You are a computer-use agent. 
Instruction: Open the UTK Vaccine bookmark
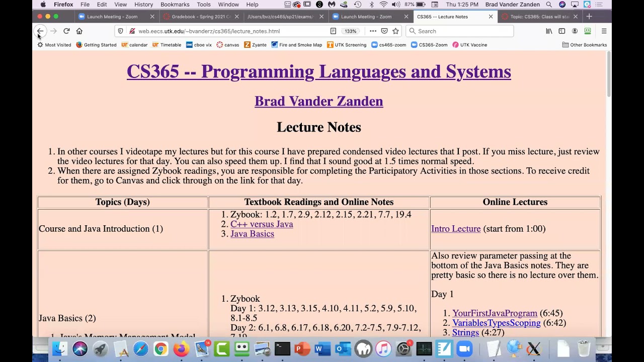(469, 45)
